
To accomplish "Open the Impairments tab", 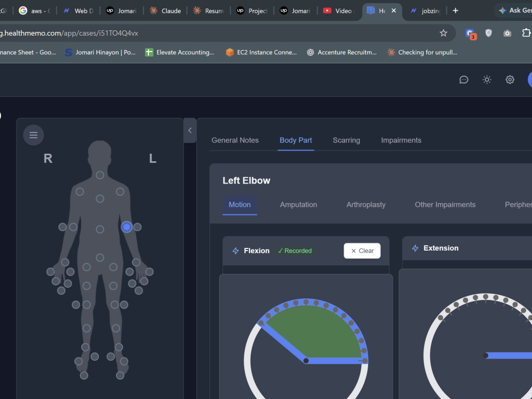I will coord(401,140).
